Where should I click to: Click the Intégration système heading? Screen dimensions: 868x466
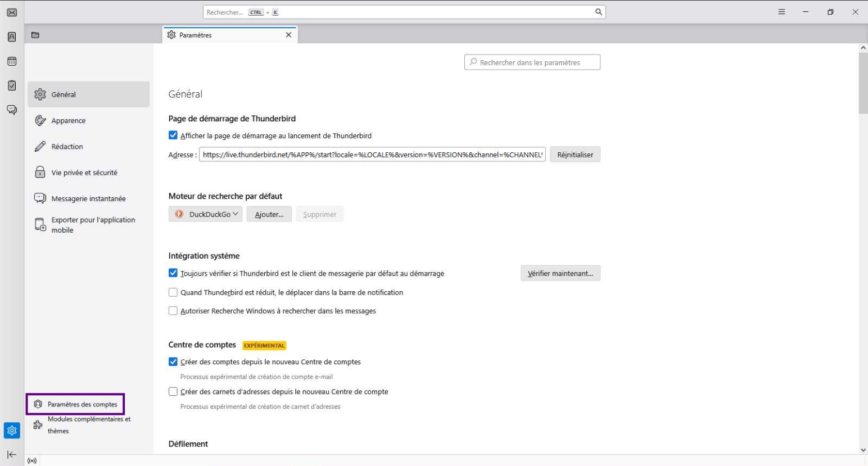pos(204,256)
